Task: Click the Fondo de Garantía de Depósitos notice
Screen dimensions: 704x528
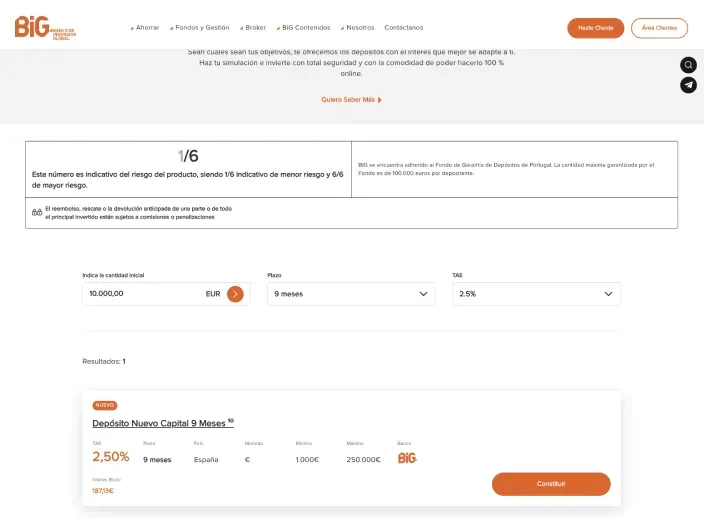Action: [506, 169]
